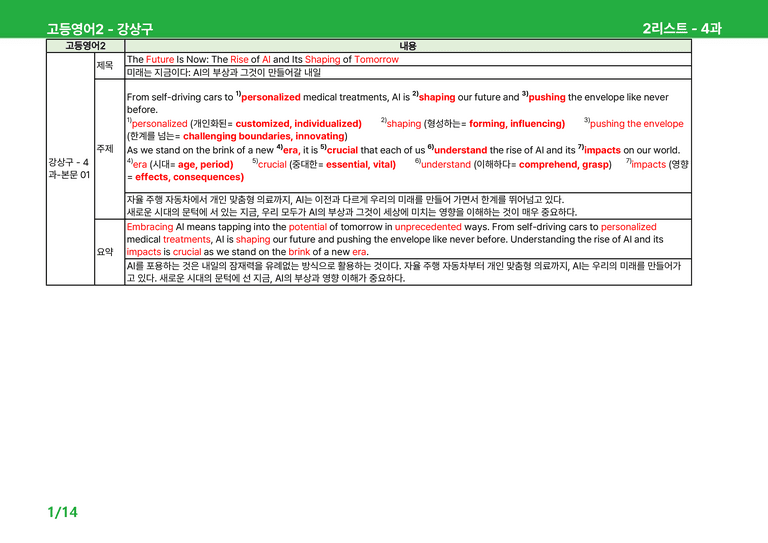Select the 강상구 - 4과-본문 01 cell
This screenshot has width=768, height=543.
70,168
